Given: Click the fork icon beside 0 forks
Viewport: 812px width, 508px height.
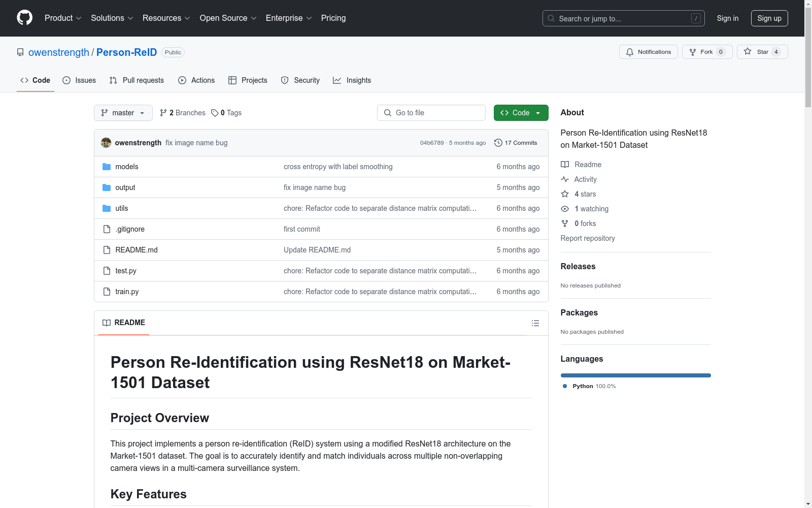Looking at the screenshot, I should [565, 224].
